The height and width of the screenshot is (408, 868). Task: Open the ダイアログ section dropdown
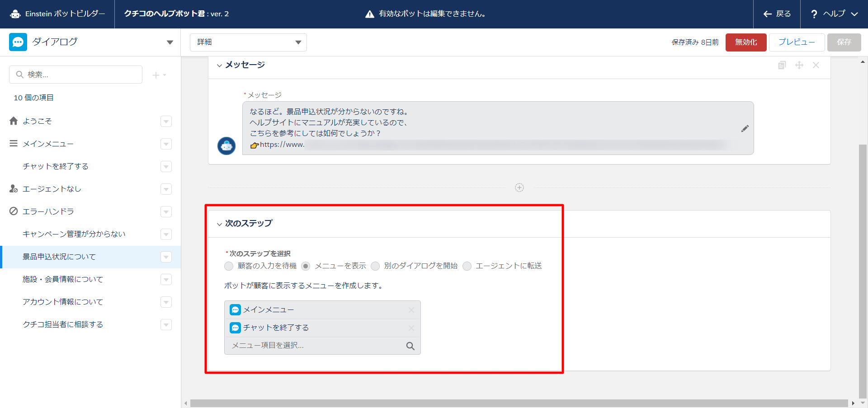[x=170, y=42]
